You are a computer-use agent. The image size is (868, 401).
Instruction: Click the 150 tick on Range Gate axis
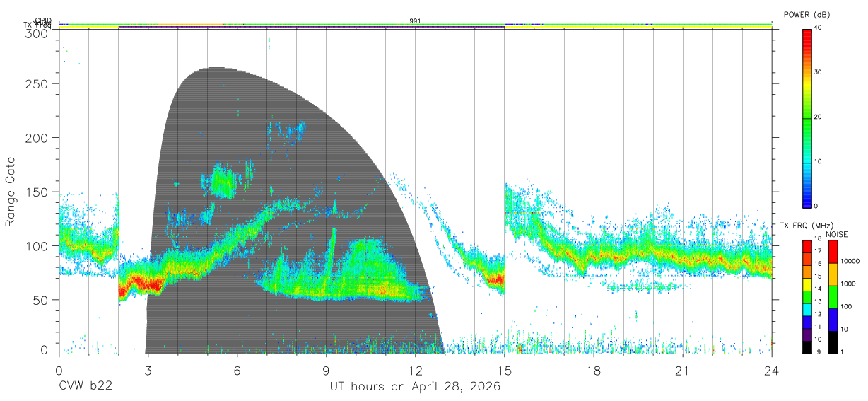click(37, 192)
